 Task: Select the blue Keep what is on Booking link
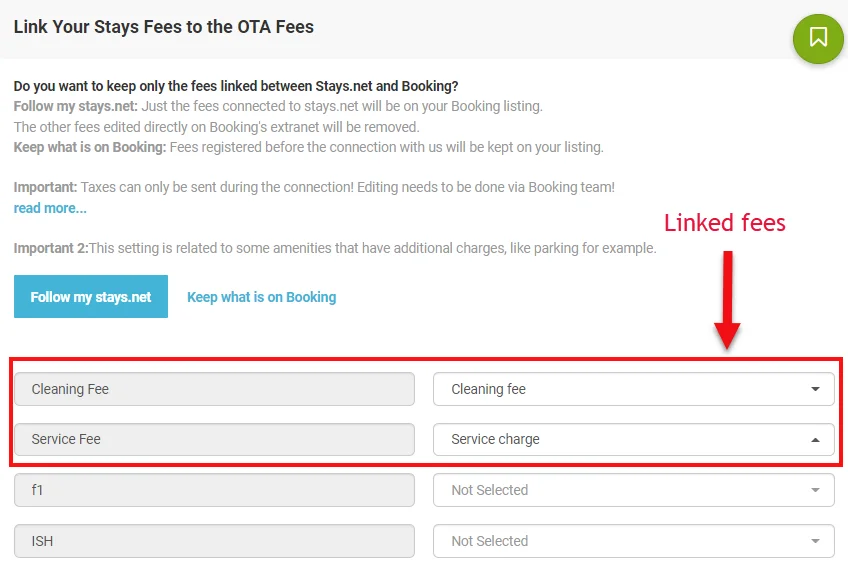point(261,297)
